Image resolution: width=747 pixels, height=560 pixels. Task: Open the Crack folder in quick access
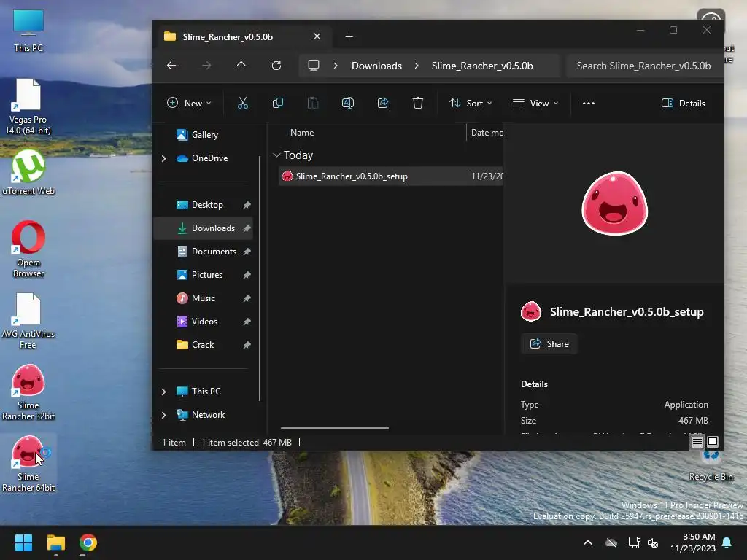coord(204,345)
